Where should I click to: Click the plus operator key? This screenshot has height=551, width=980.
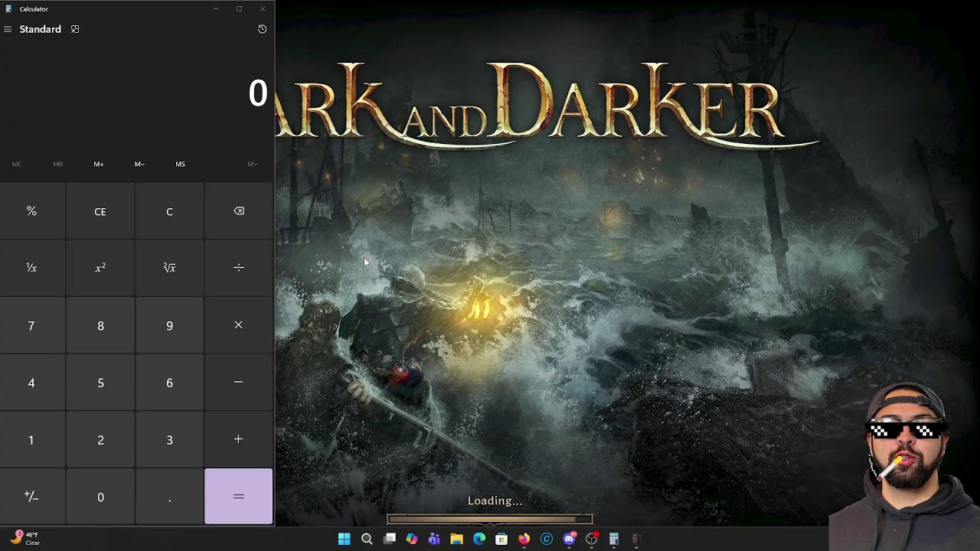239,439
